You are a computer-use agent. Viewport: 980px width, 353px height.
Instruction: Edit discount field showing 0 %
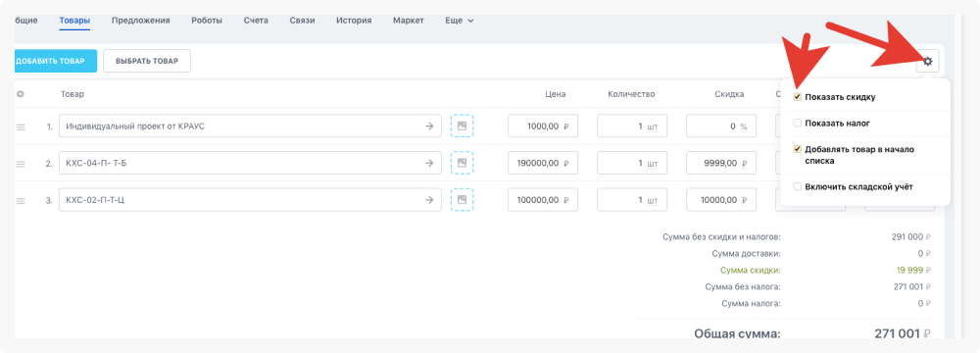721,126
